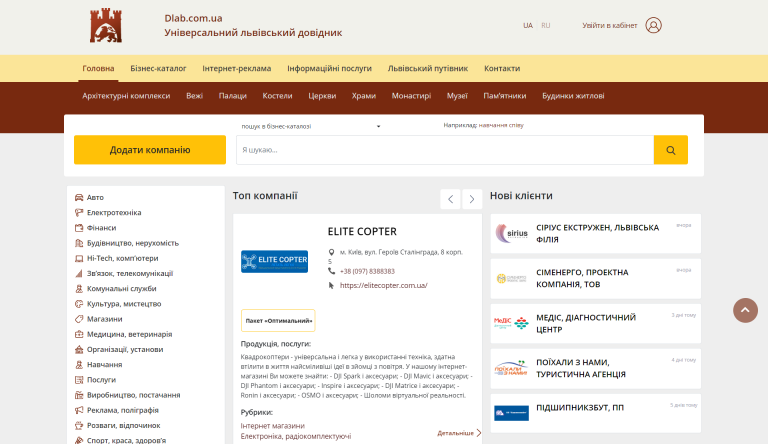Select Костели in the brown bar

coord(277,96)
